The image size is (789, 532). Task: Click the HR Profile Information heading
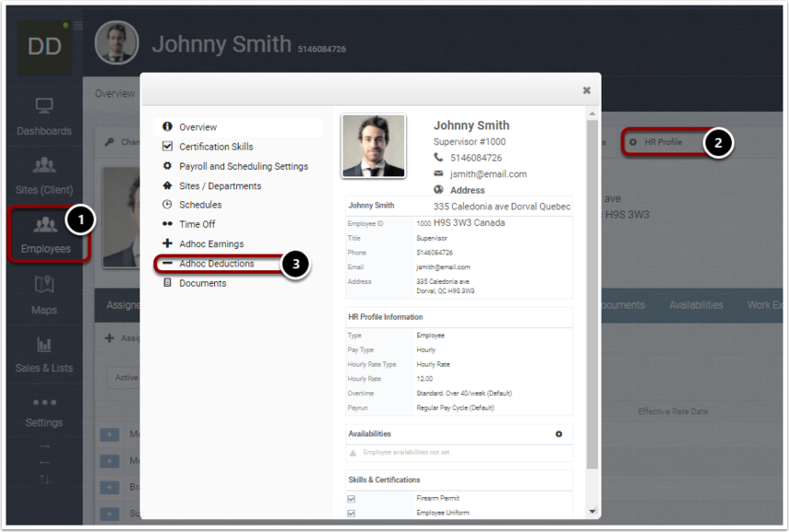click(386, 317)
